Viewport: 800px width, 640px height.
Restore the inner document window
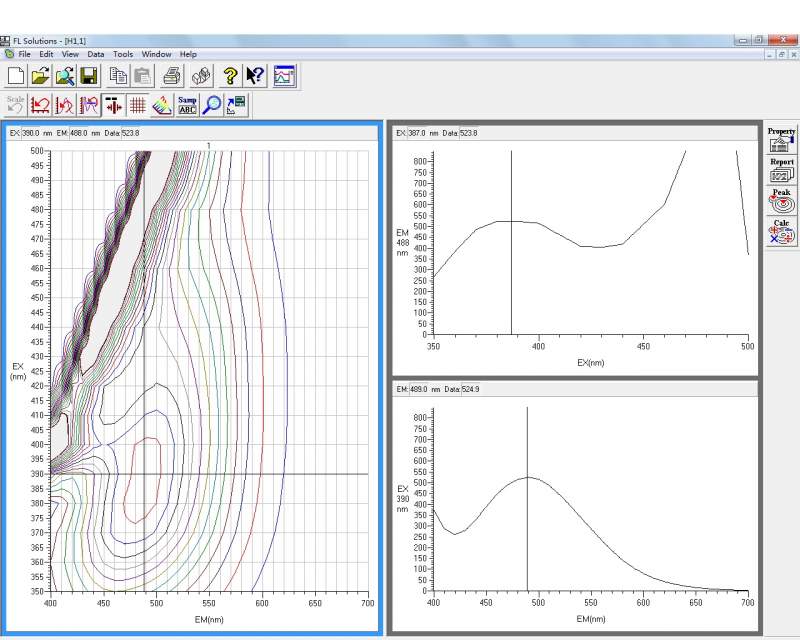tap(782, 54)
